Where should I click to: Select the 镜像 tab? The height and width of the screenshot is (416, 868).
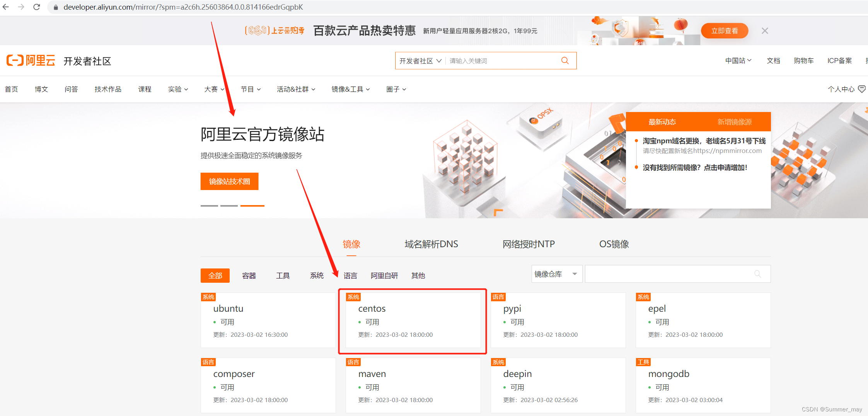pyautogui.click(x=351, y=244)
